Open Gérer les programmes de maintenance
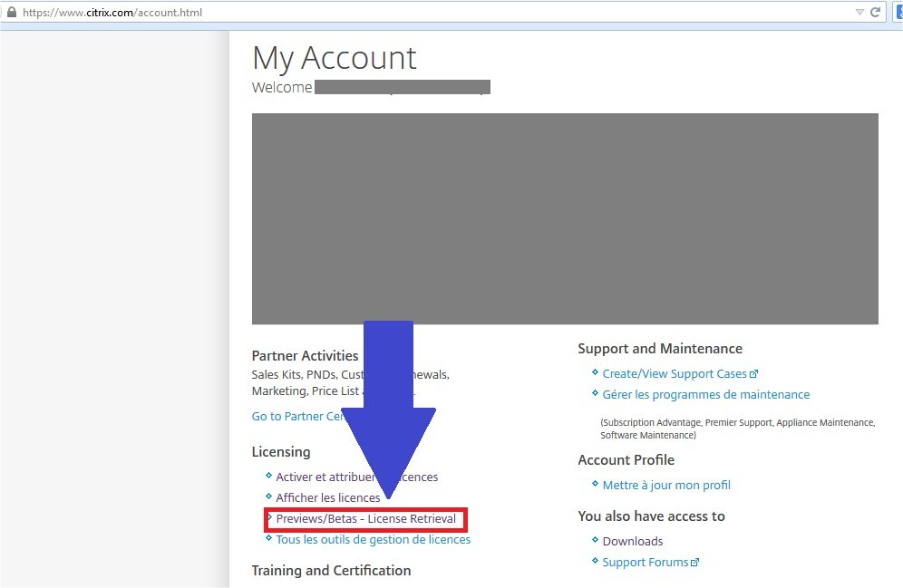Viewport: 903px width, 588px height. 706,395
